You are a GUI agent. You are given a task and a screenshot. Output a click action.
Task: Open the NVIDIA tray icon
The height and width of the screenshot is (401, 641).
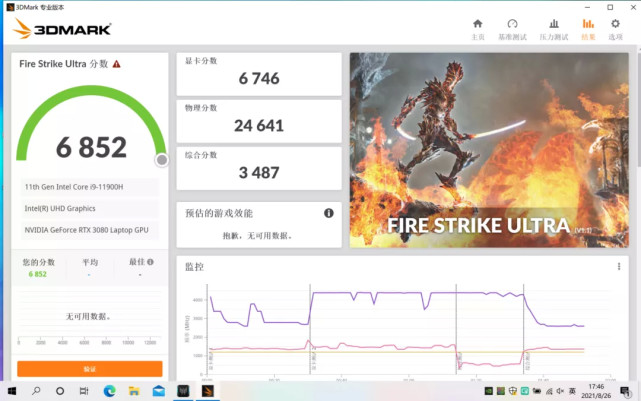coord(488,391)
